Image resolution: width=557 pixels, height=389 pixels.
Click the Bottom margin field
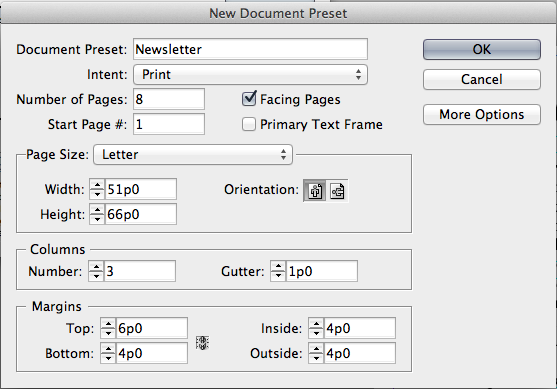[x=152, y=353]
